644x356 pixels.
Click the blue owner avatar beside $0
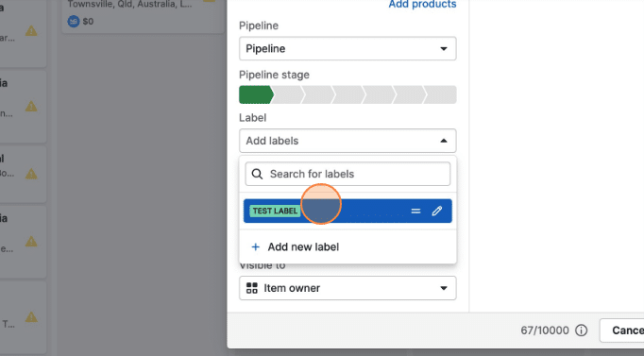[x=74, y=22]
